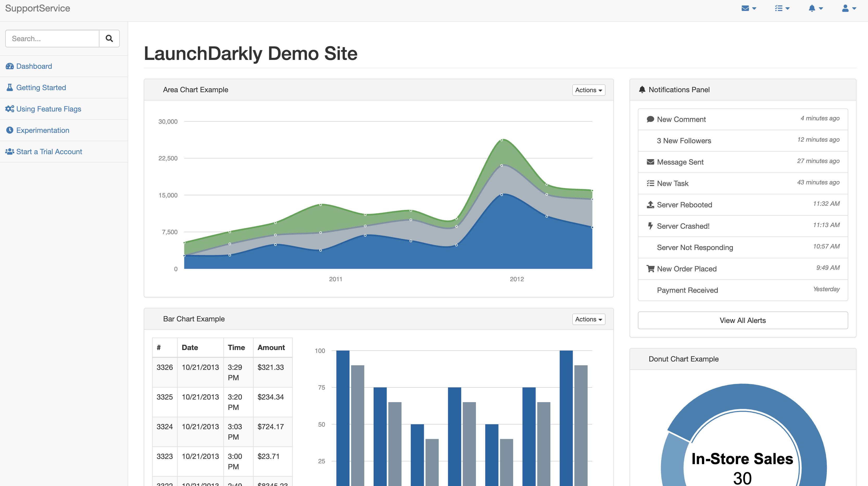
Task: Click the 11:32 AM timestamp
Action: point(826,204)
